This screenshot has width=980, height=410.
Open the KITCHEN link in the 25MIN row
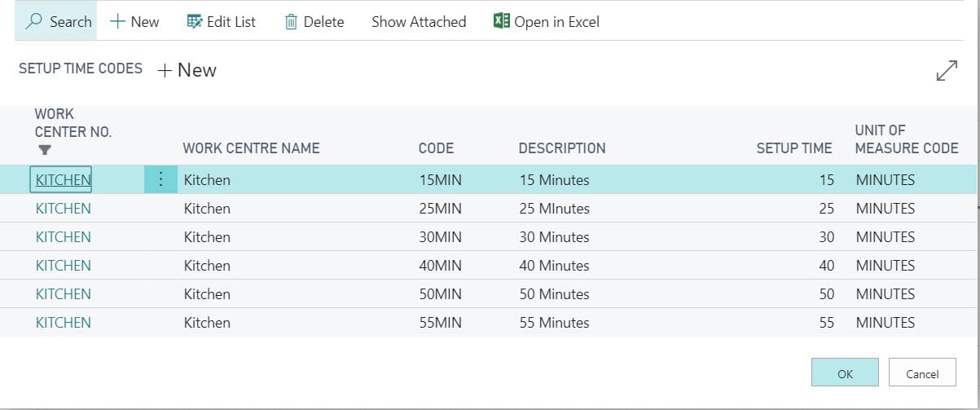pyautogui.click(x=64, y=209)
